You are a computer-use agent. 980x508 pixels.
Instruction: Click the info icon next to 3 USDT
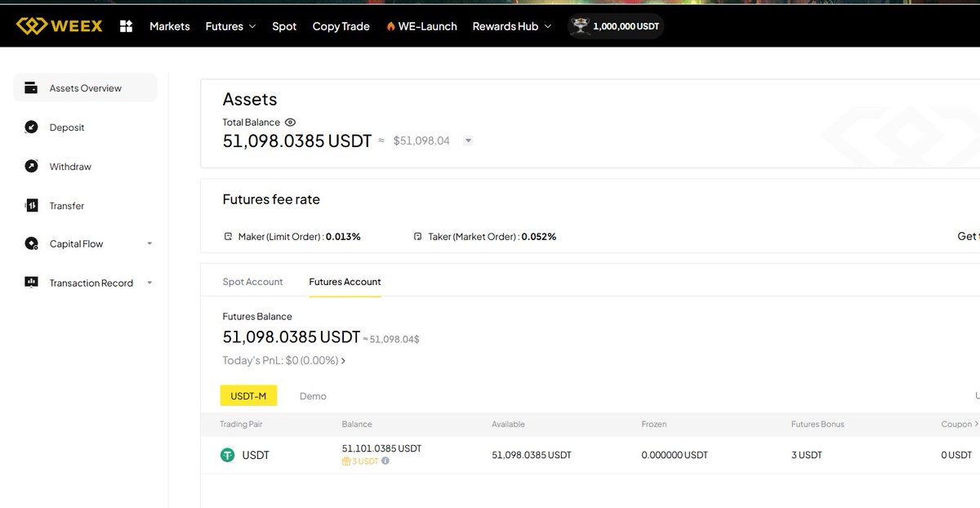[385, 461]
